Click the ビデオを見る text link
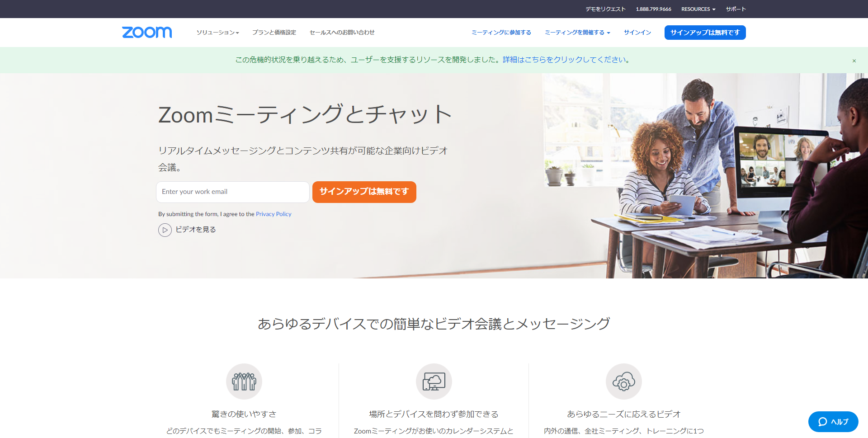The image size is (868, 438). [x=196, y=230]
